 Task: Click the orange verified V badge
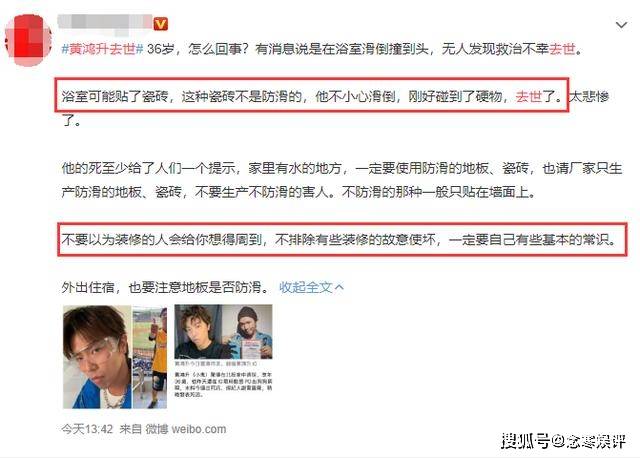pos(160,24)
